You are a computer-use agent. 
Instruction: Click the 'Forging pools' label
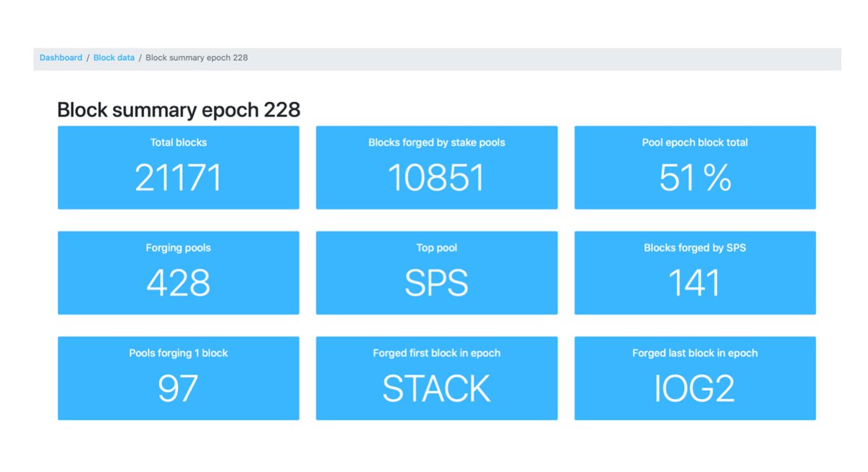(x=179, y=248)
